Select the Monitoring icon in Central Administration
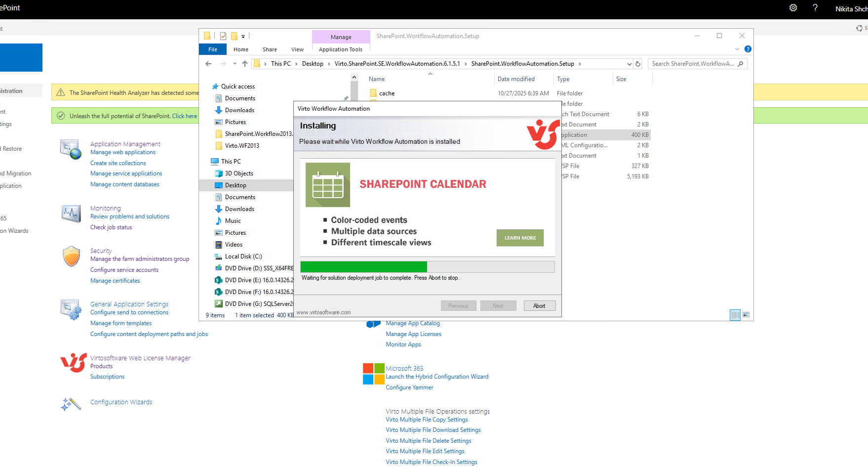 71,213
